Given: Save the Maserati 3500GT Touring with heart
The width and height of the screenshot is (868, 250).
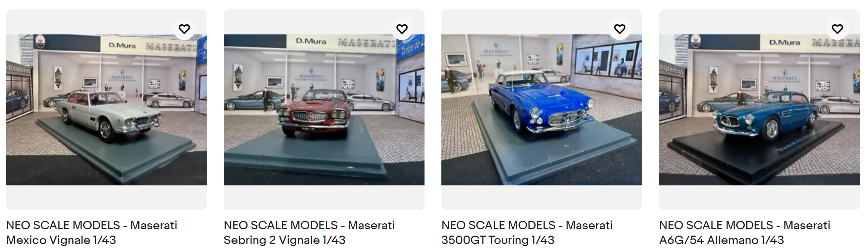Looking at the screenshot, I should pyautogui.click(x=620, y=29).
